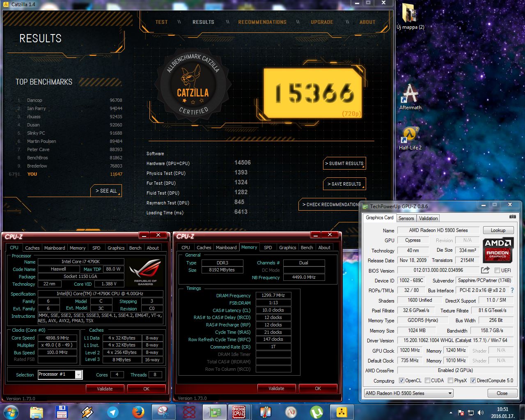The width and height of the screenshot is (525, 420).
Task: Open Catzilla ABOUT tab
Action: pyautogui.click(x=367, y=22)
